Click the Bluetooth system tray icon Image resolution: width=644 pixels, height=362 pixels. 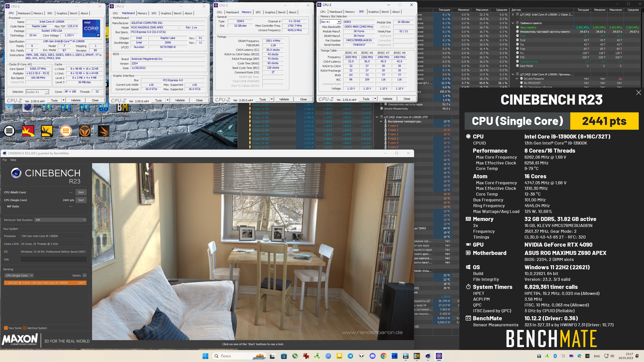point(555,356)
